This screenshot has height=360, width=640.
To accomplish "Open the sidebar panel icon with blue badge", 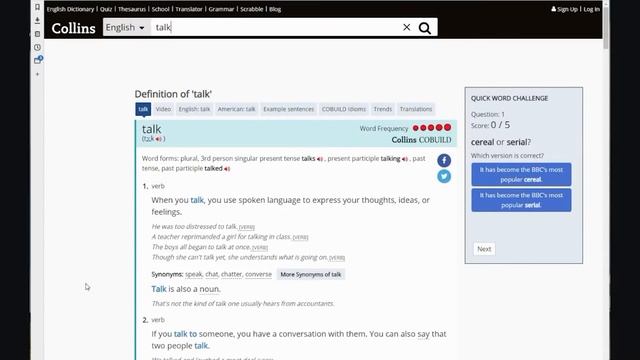I will [x=38, y=60].
